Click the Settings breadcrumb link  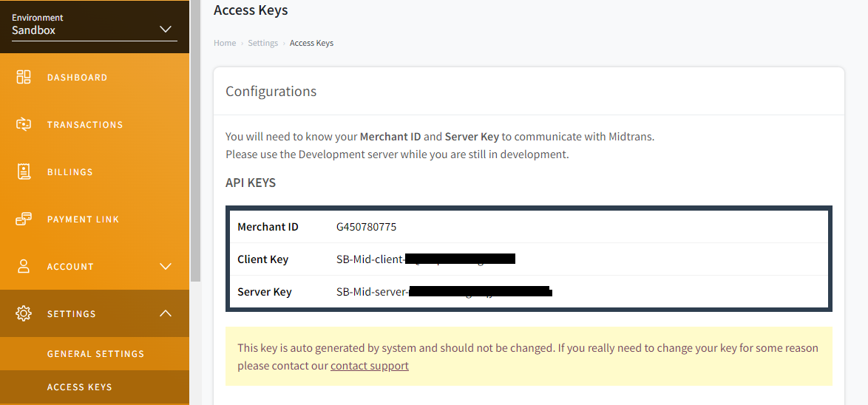coord(263,43)
